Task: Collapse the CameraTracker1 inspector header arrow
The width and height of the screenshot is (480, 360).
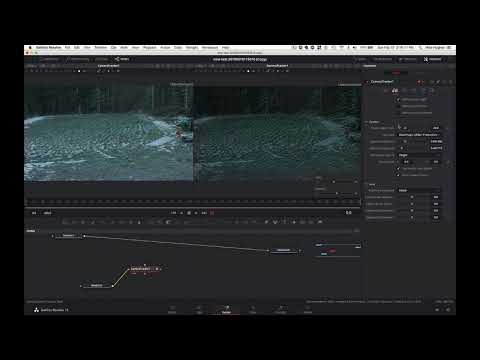Action: [x=368, y=81]
